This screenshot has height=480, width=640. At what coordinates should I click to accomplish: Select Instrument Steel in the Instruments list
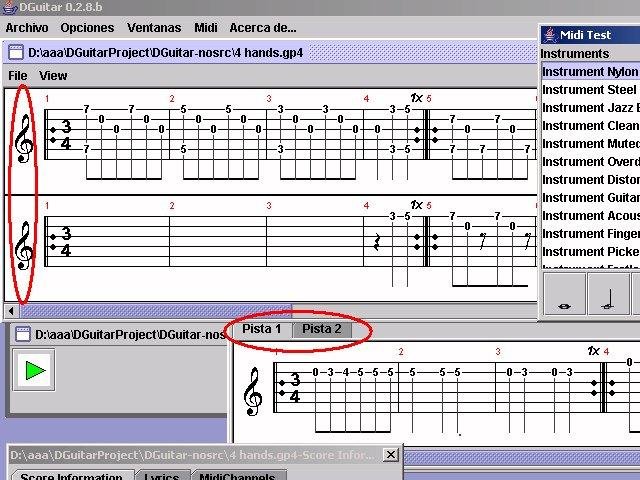[x=591, y=90]
